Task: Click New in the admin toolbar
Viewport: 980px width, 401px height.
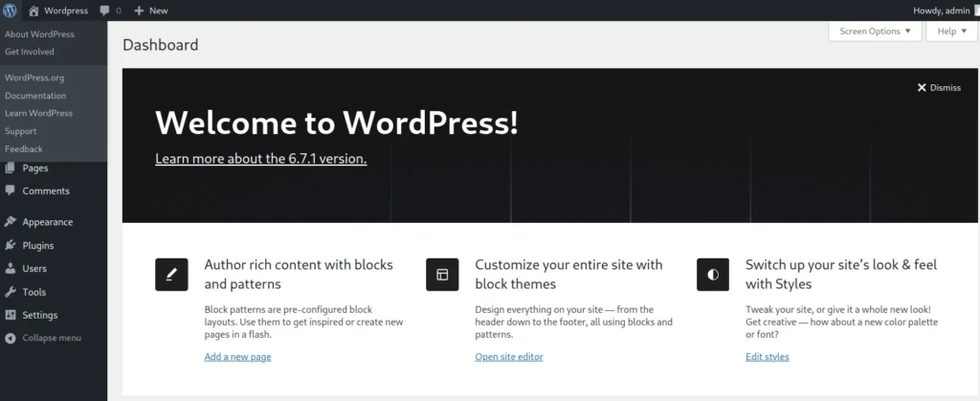Action: coord(158,11)
